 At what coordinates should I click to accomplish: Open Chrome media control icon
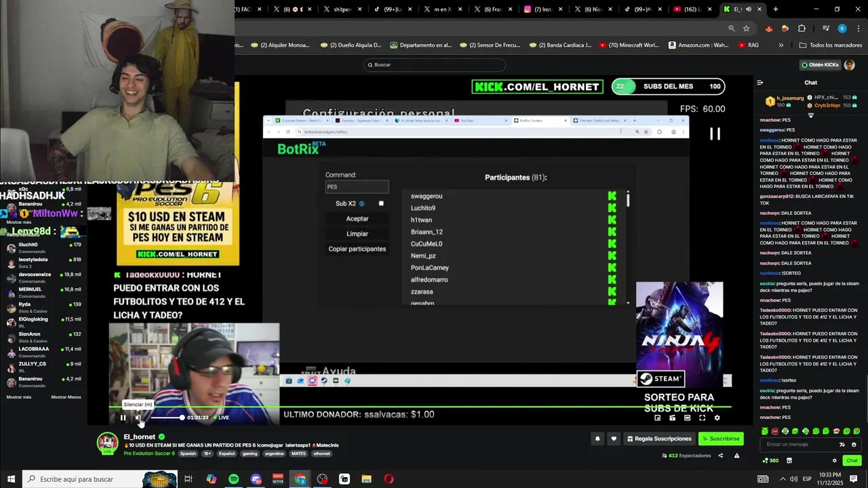coord(825,28)
